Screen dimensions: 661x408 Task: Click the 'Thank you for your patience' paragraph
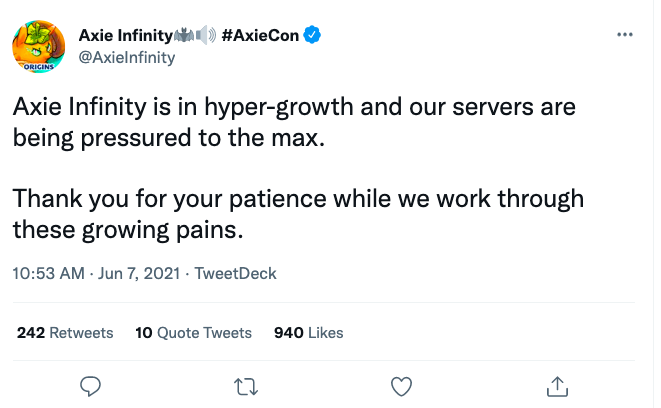click(x=298, y=215)
